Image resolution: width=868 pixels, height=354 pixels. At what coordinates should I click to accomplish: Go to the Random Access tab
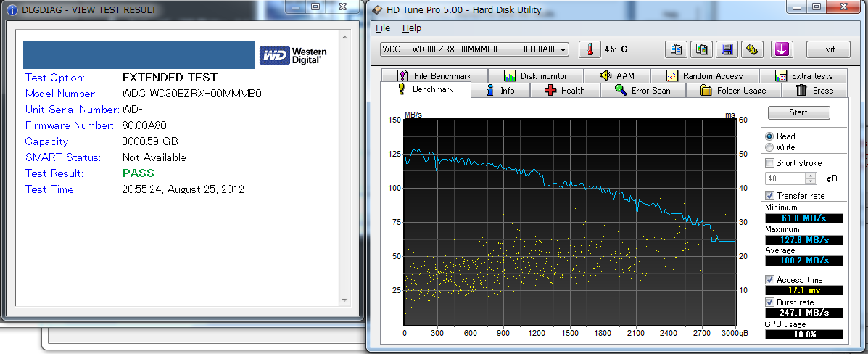click(705, 76)
